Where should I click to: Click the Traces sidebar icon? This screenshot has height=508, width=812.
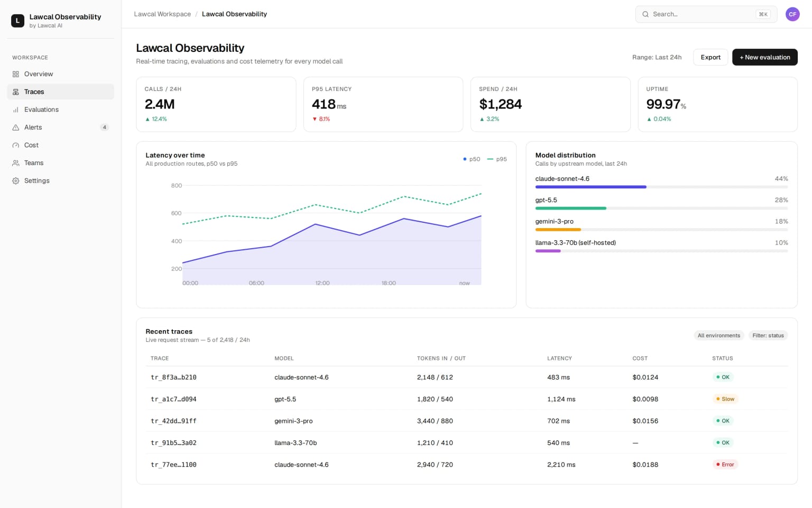tap(16, 92)
